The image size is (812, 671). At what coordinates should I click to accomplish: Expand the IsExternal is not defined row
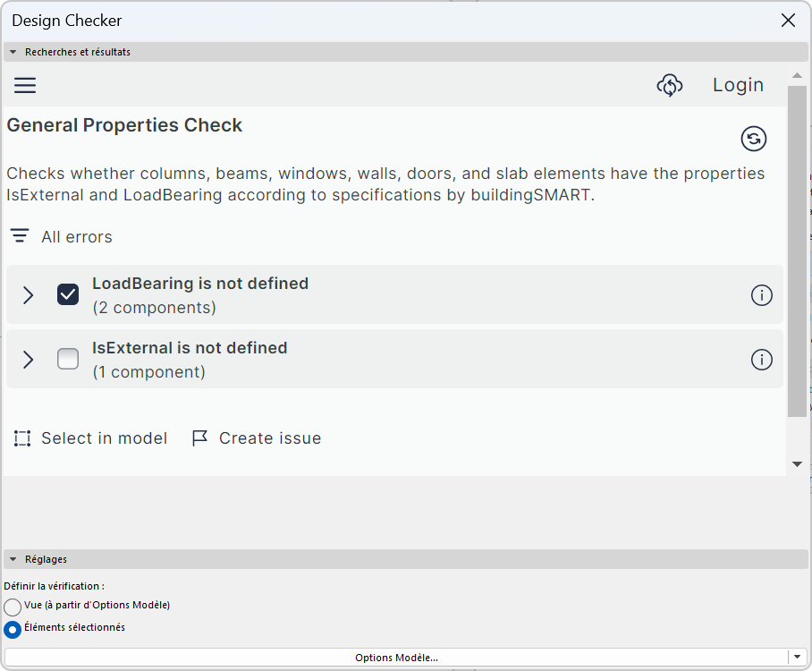coord(28,360)
